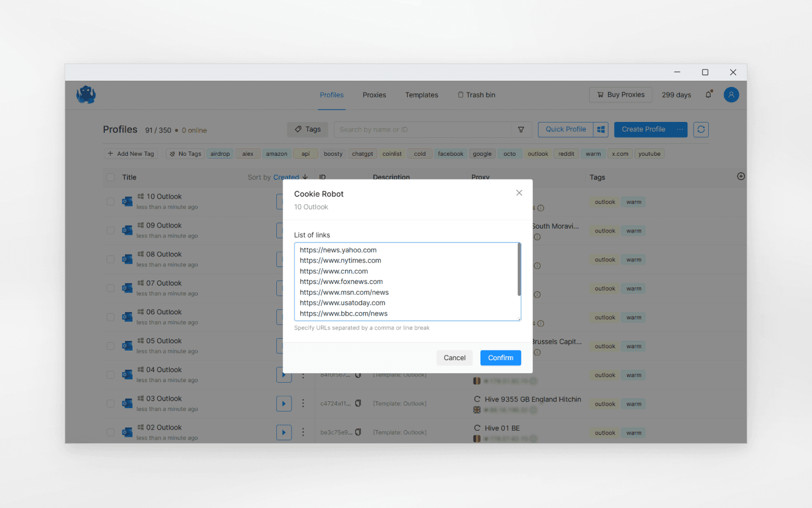The height and width of the screenshot is (508, 812).
Task: Click the Octo Browser logo
Action: tap(86, 95)
